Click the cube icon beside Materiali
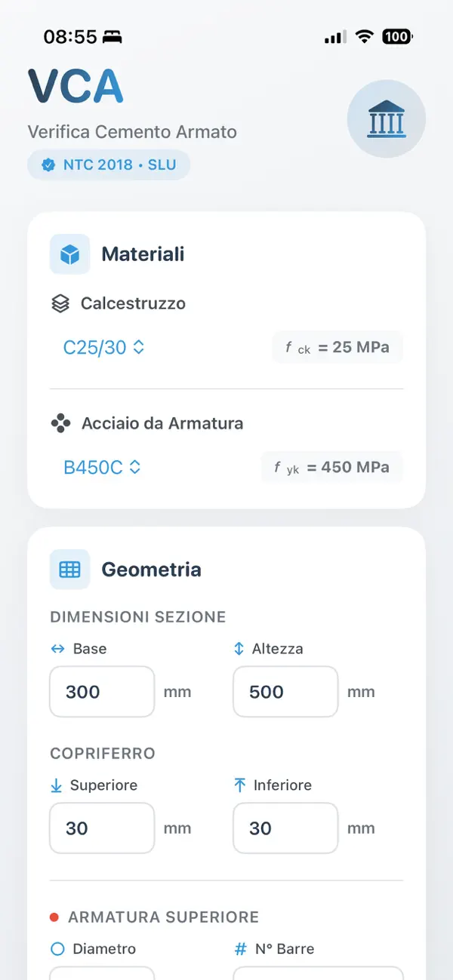This screenshot has height=980, width=453. pyautogui.click(x=69, y=254)
